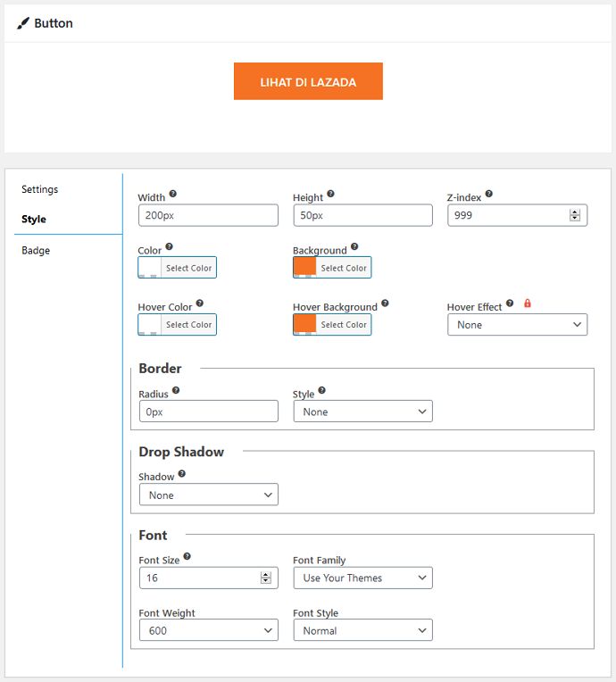Screen dimensions: 616x682
Task: Open the Font Size help tooltip icon
Action: (x=187, y=556)
